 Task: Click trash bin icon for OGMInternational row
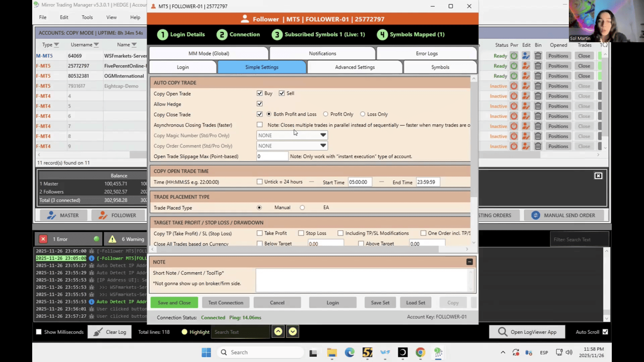pos(538,76)
